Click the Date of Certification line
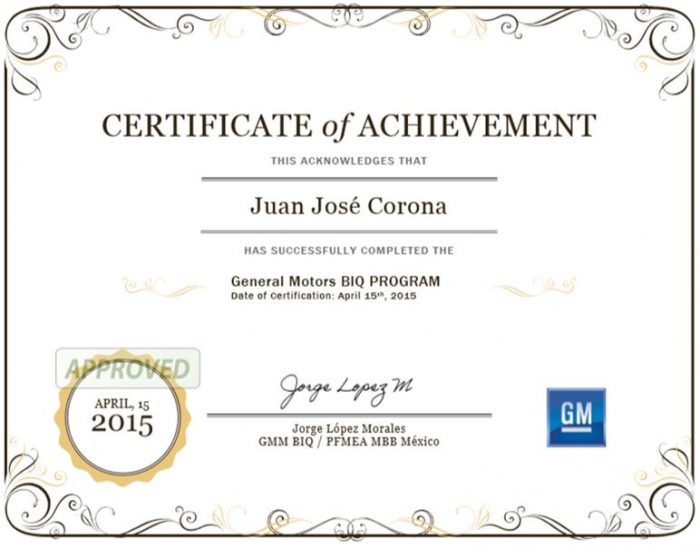 pos(322,297)
